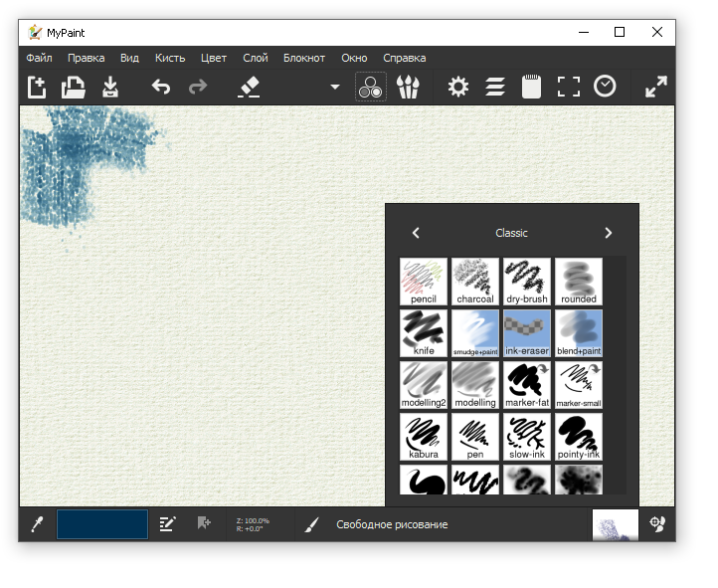Open the Правка menu
This screenshot has width=718, height=588.
coord(87,58)
